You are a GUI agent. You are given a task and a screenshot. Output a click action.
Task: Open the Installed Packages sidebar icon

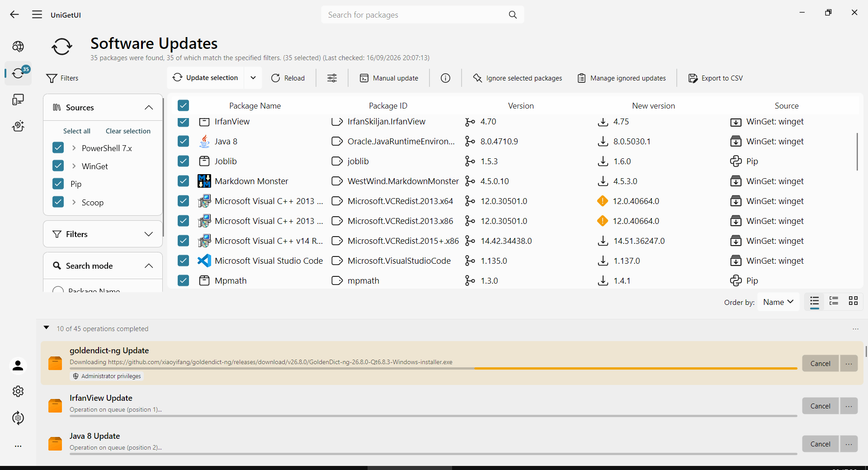18,100
